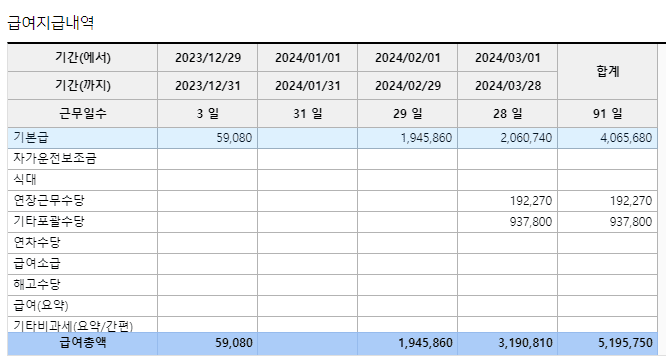Click end date 2023/12/31
This screenshot has height=364, width=666.
pos(208,85)
